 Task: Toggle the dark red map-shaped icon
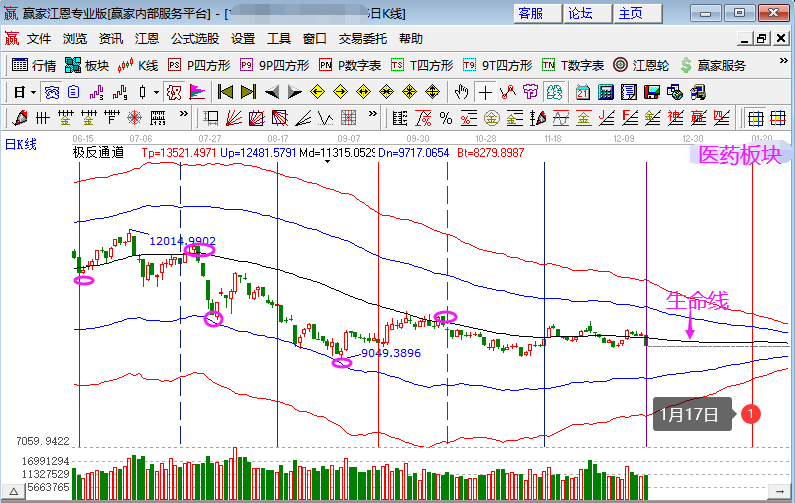click(174, 92)
